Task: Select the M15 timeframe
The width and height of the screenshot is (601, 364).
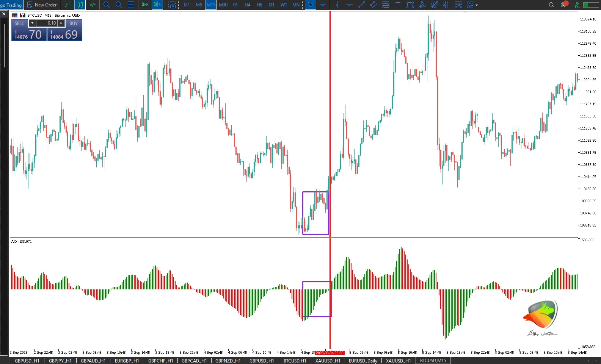Action: tap(211, 5)
